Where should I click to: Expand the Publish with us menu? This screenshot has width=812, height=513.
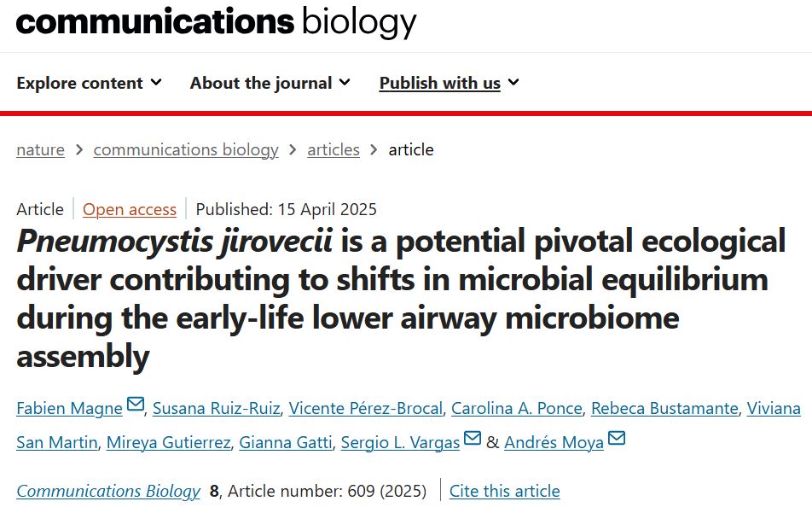click(x=449, y=83)
